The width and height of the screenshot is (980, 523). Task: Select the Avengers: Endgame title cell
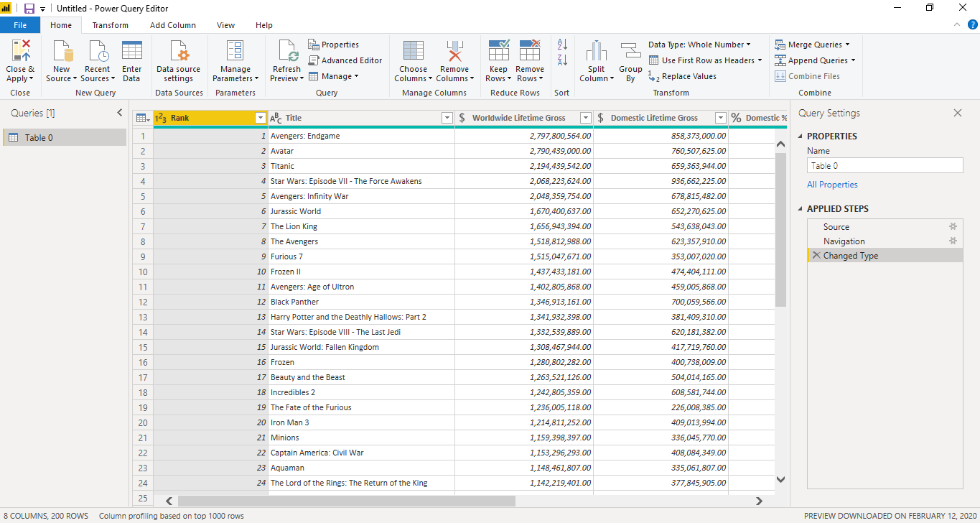tap(361, 136)
